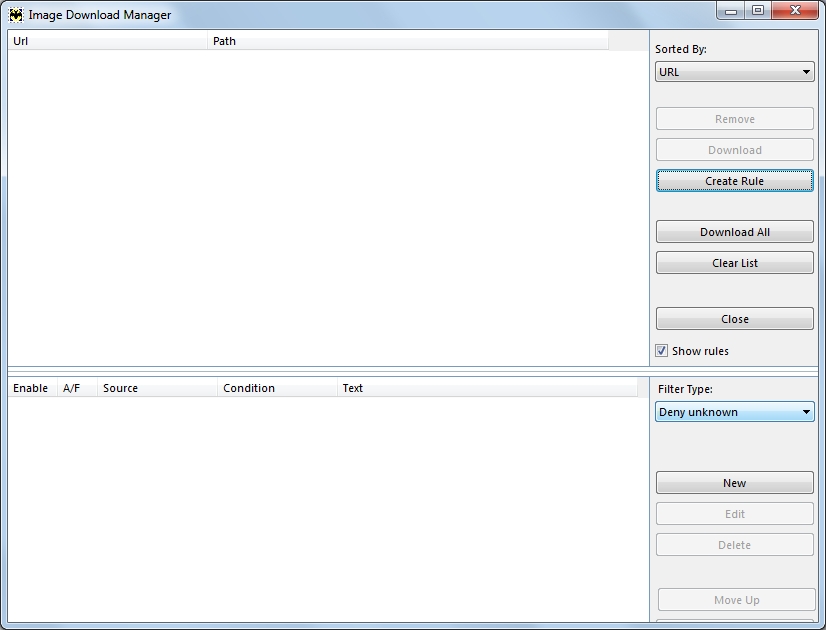The height and width of the screenshot is (630, 826).
Task: Open the Sorted By URL dropdown
Action: pos(734,72)
